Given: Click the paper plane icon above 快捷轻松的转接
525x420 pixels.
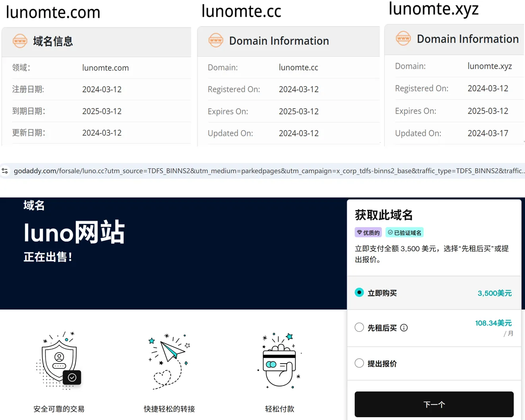Looking at the screenshot, I should click(x=170, y=361).
